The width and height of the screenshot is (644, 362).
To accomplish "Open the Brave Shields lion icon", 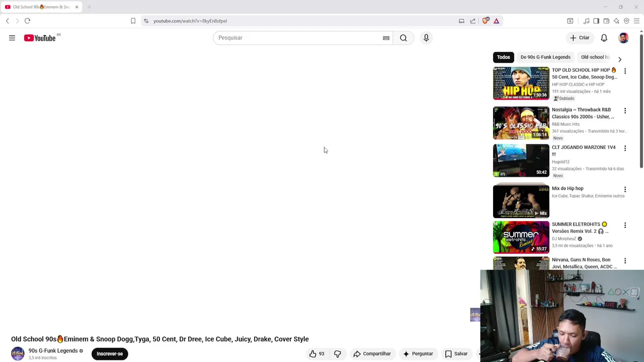I will pos(486,21).
